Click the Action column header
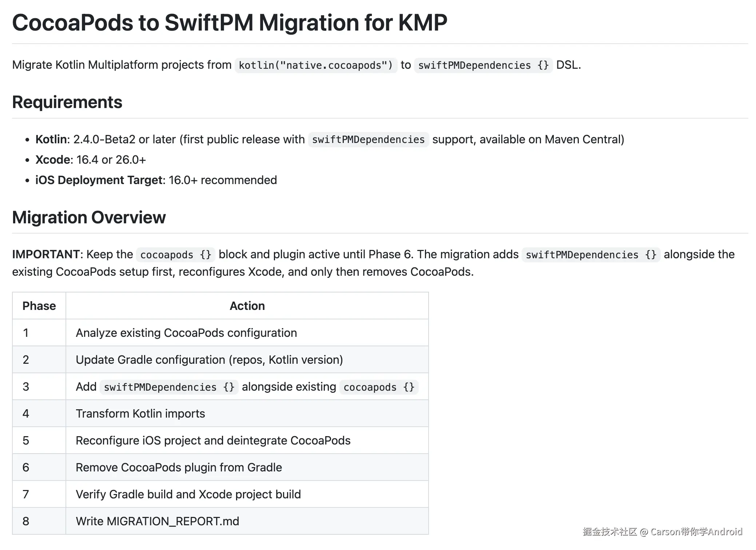756x550 pixels. point(247,306)
